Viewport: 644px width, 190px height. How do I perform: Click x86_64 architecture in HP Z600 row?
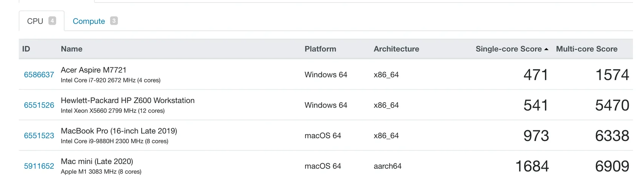click(x=386, y=105)
